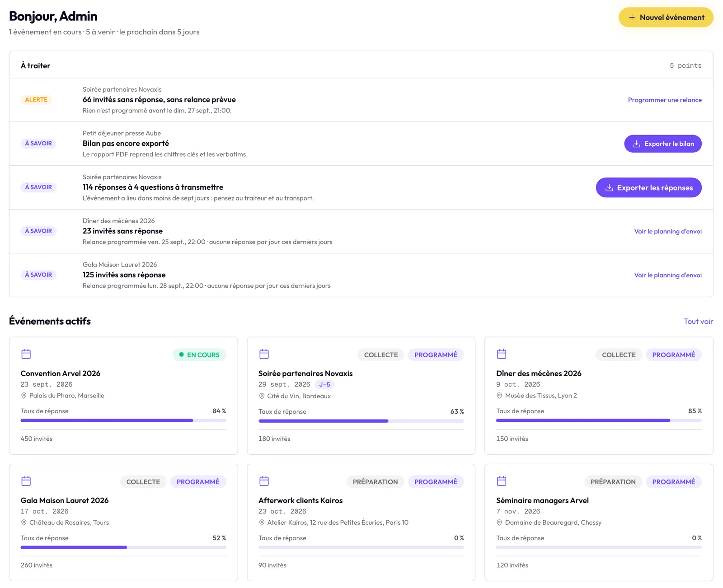The image size is (723, 588).
Task: Select '66 invités sans réponse, sans relance prévue'
Action: click(159, 100)
